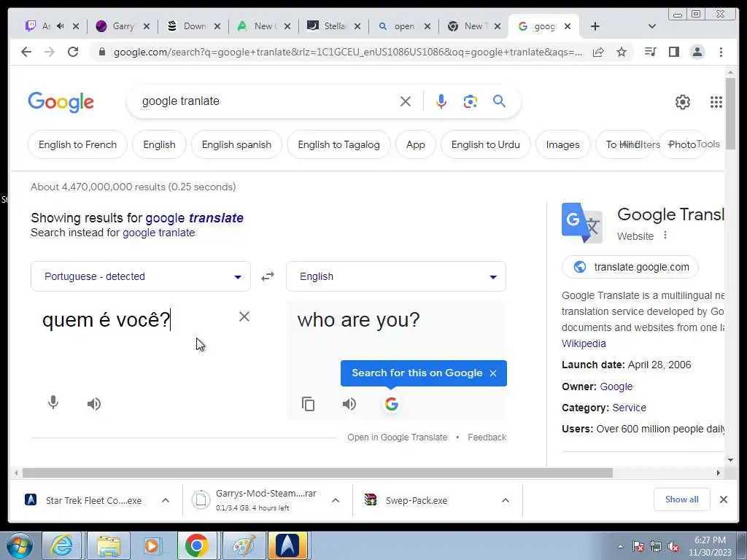Clear the Google search box text
The width and height of the screenshot is (747, 560).
(406, 101)
